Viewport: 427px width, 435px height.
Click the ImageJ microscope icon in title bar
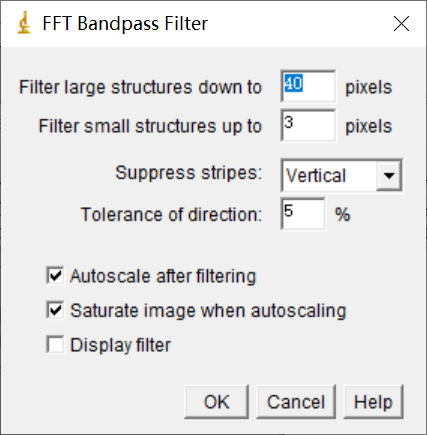[x=24, y=23]
